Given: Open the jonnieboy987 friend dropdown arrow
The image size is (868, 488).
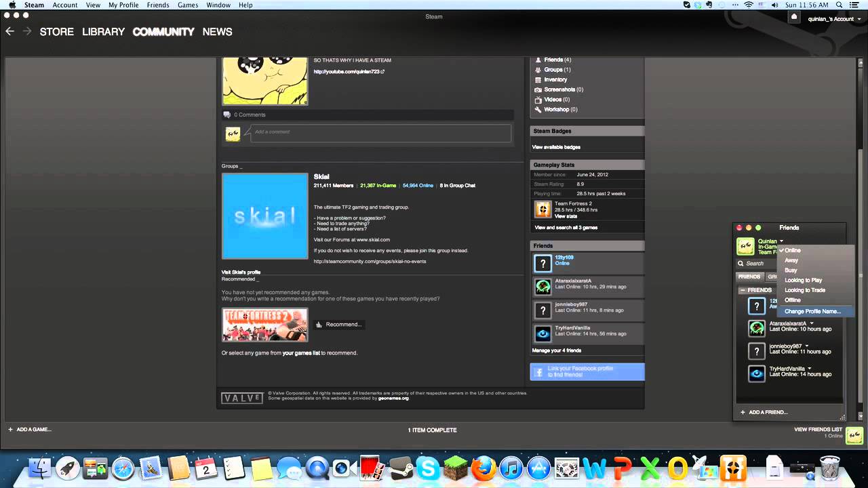Looking at the screenshot, I should point(806,346).
